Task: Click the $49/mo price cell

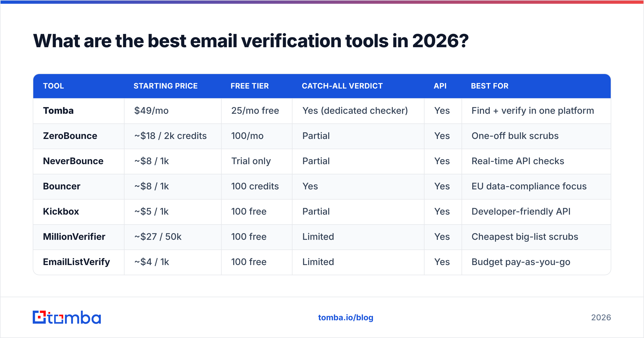Action: point(173,111)
